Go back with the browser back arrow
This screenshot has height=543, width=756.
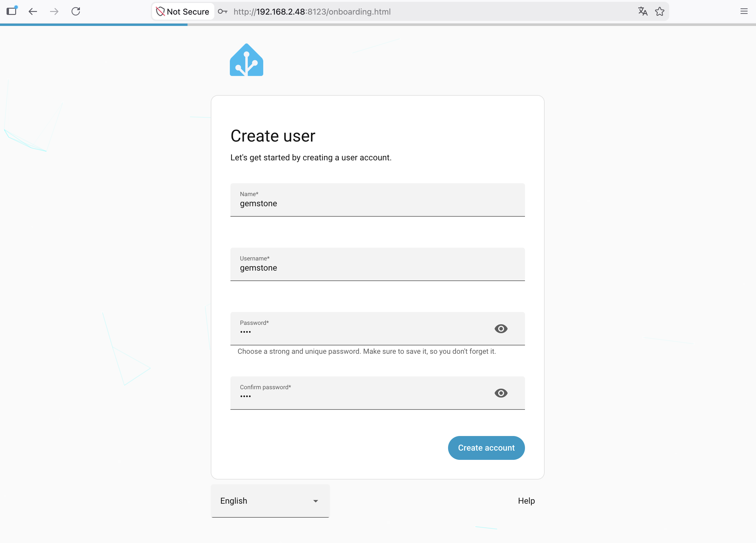33,12
